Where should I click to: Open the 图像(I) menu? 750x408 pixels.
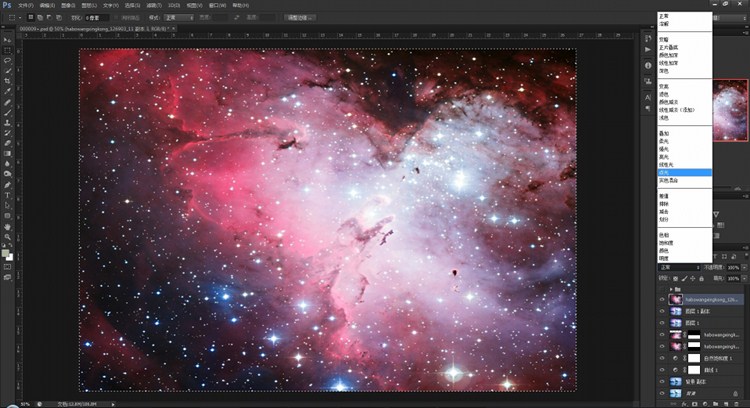pyautogui.click(x=68, y=5)
